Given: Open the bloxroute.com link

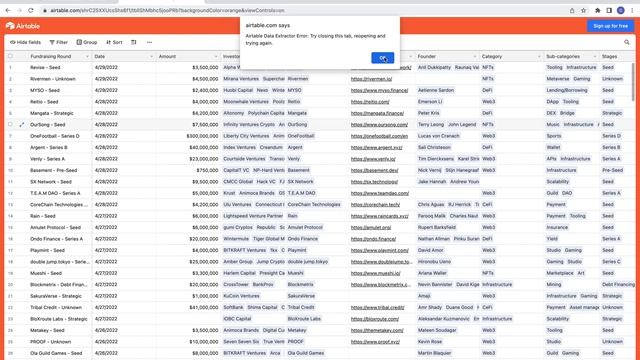Looking at the screenshot, I should point(375,319).
